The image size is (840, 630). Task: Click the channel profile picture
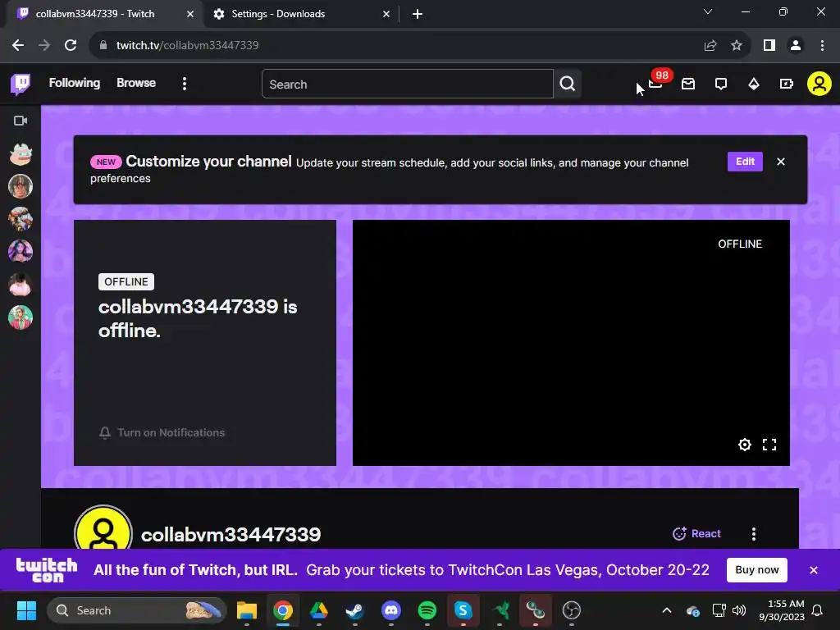[x=103, y=527]
